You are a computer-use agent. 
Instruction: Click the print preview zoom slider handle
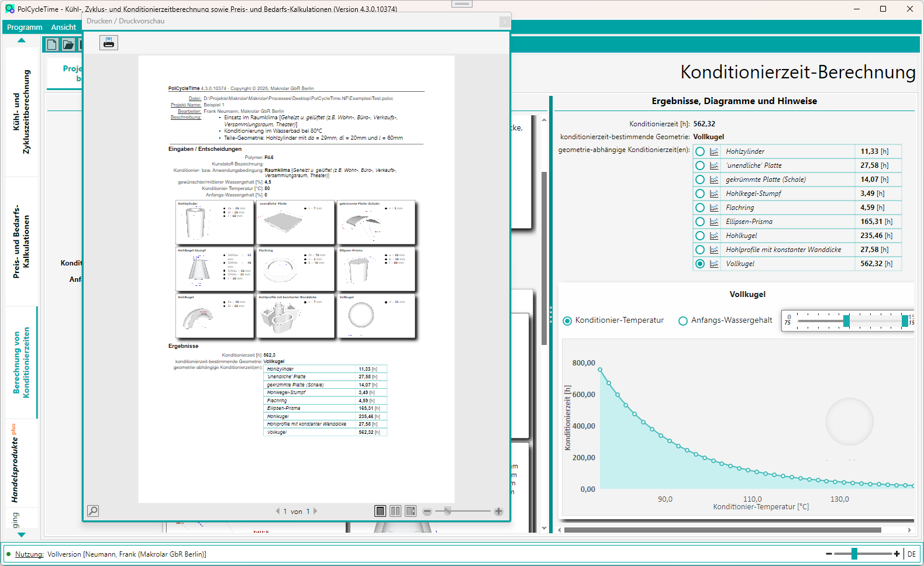(x=447, y=511)
